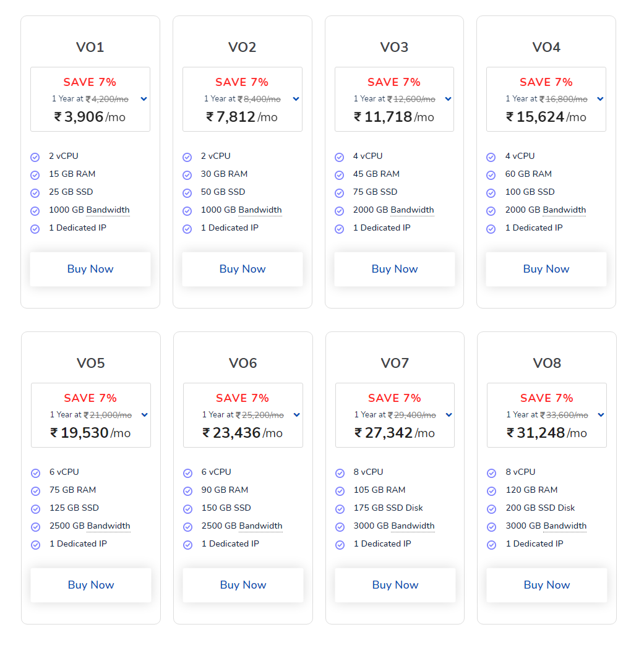Click the checkmark icon beside 175 GB SSD Disk
This screenshot has height=648, width=644.
pyautogui.click(x=340, y=509)
